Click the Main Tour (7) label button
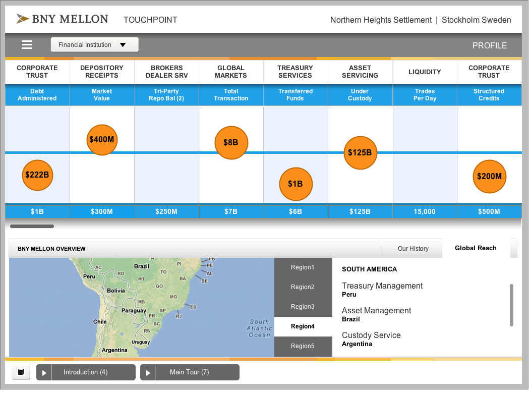532x393 pixels. (x=197, y=373)
